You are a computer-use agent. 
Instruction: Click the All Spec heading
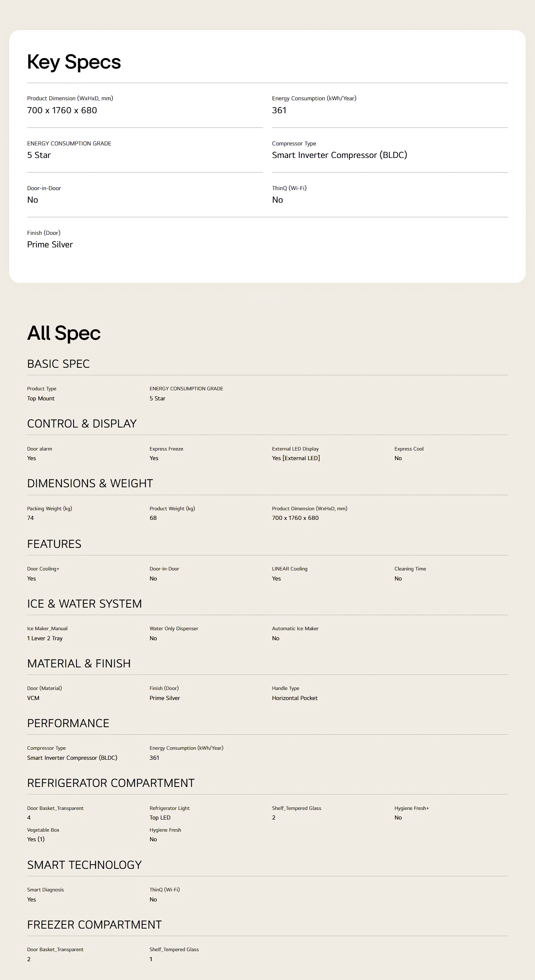pos(64,333)
